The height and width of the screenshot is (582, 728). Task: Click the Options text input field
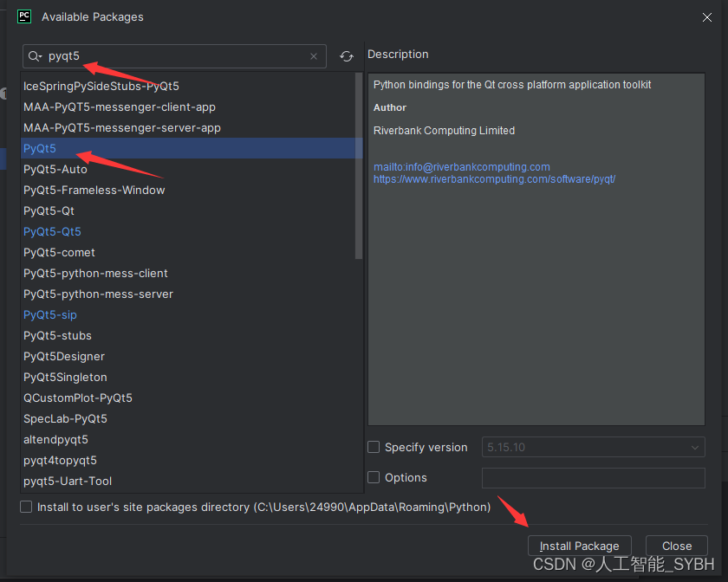(x=594, y=477)
